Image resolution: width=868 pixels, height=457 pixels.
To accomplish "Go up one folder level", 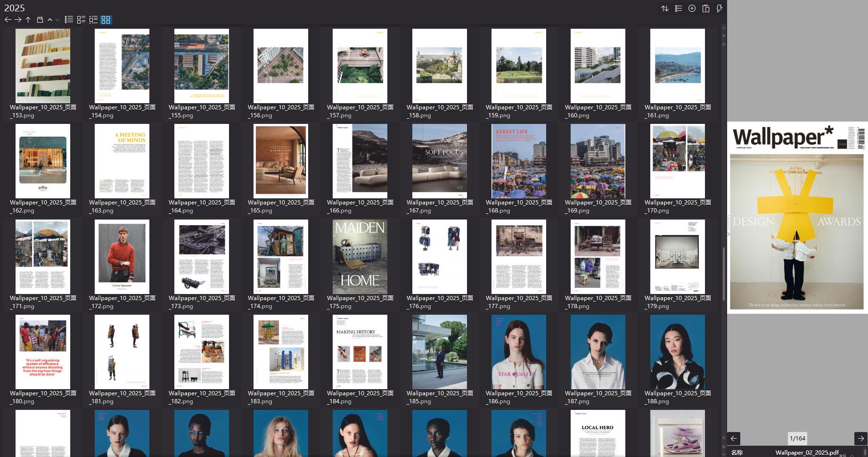I will (x=28, y=19).
